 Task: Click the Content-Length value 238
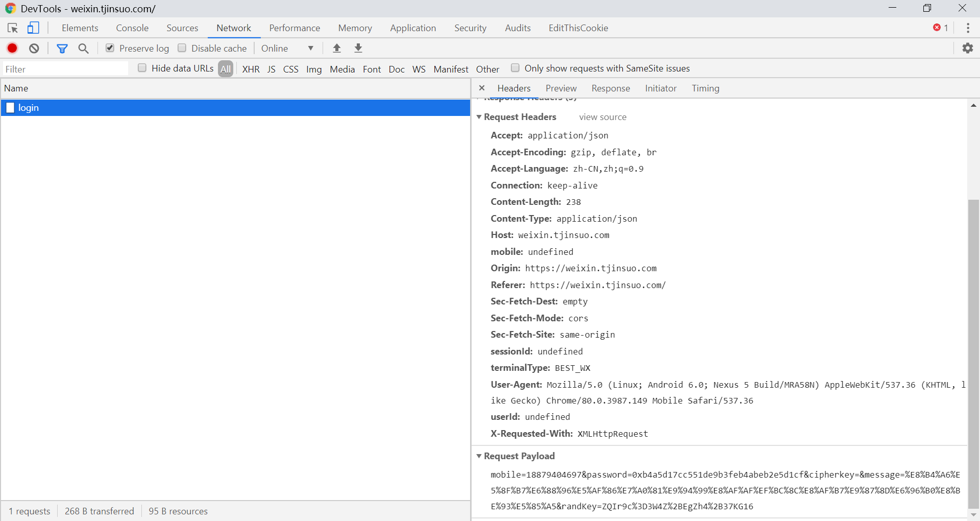click(573, 202)
